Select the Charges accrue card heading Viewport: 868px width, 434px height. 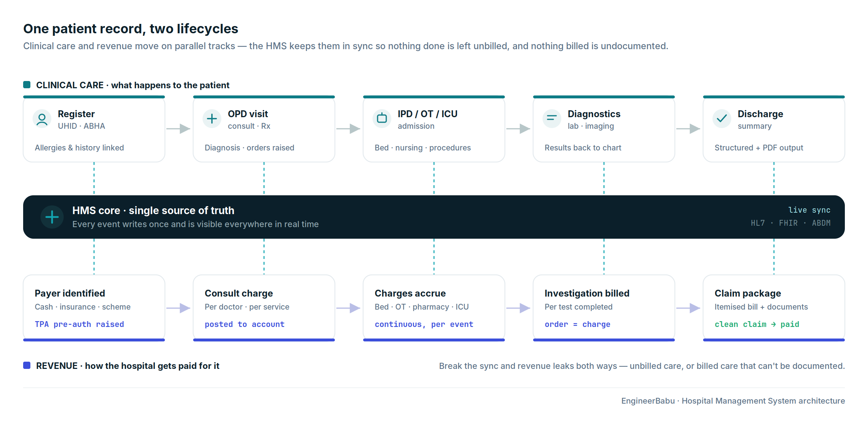pyautogui.click(x=410, y=293)
